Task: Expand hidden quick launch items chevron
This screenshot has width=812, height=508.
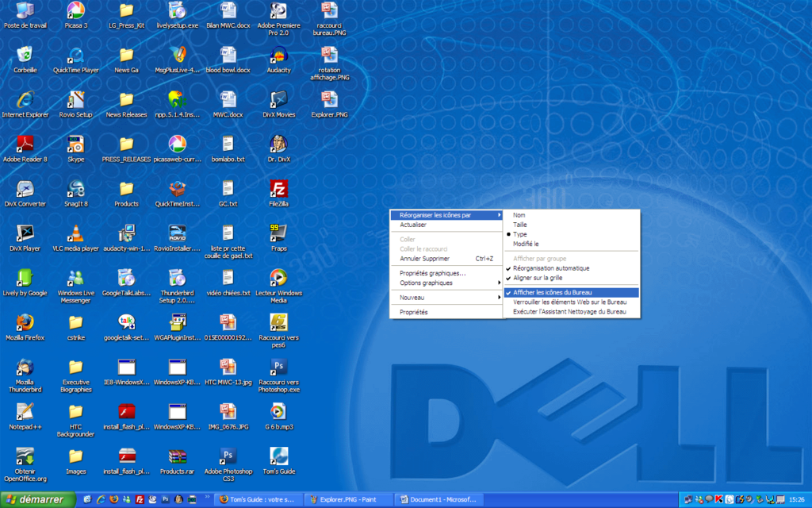Action: [x=207, y=497]
